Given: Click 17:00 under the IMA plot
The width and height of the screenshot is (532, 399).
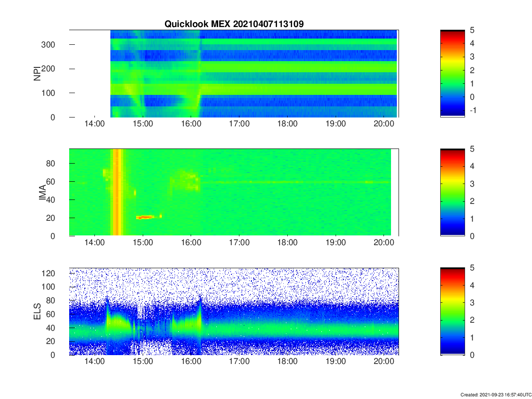Looking at the screenshot, I should 239,243.
